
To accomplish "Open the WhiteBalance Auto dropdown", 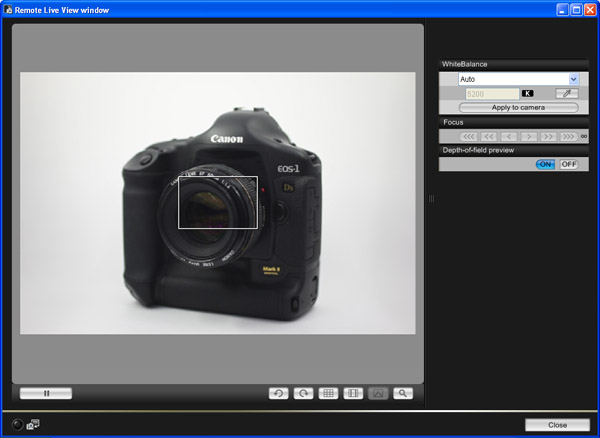I will click(574, 78).
